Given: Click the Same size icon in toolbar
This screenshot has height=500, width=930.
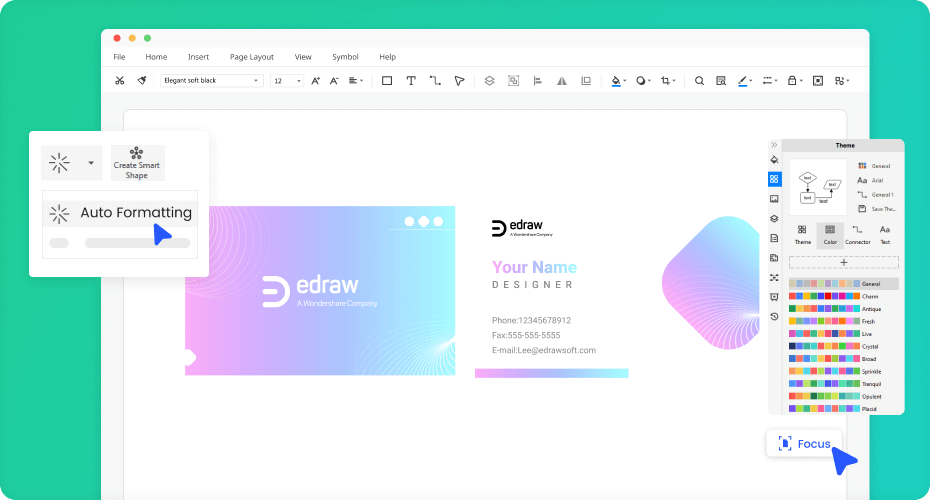Looking at the screenshot, I should pyautogui.click(x=586, y=81).
